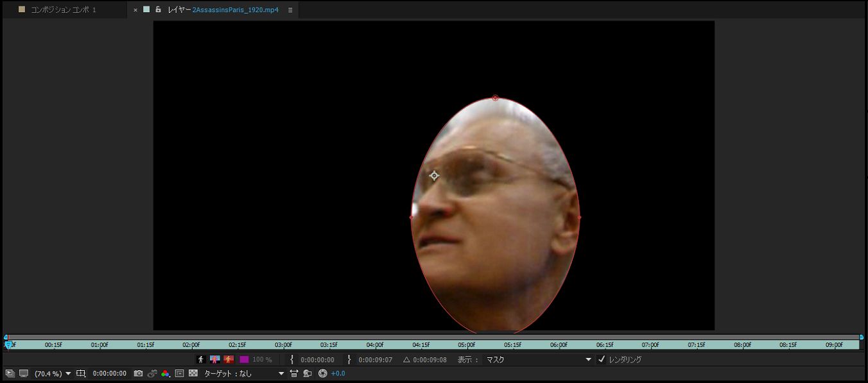Click the duration value 0:00:09:08
This screenshot has width=868, height=383.
430,360
